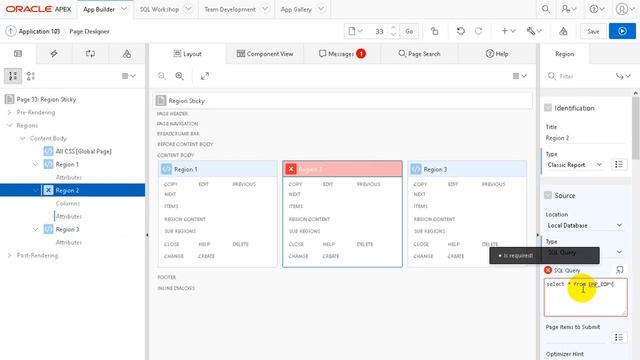Screen dimensions: 640x360
Task: Click the zoom in icon in Layout
Action: click(180, 76)
